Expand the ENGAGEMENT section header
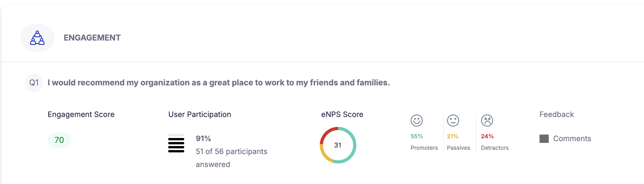 pos(92,37)
